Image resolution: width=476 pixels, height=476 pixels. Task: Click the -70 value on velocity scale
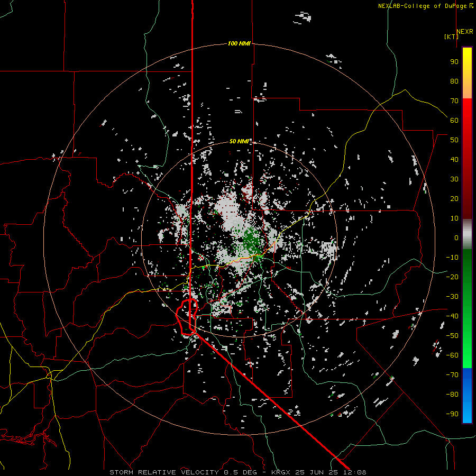[452, 375]
